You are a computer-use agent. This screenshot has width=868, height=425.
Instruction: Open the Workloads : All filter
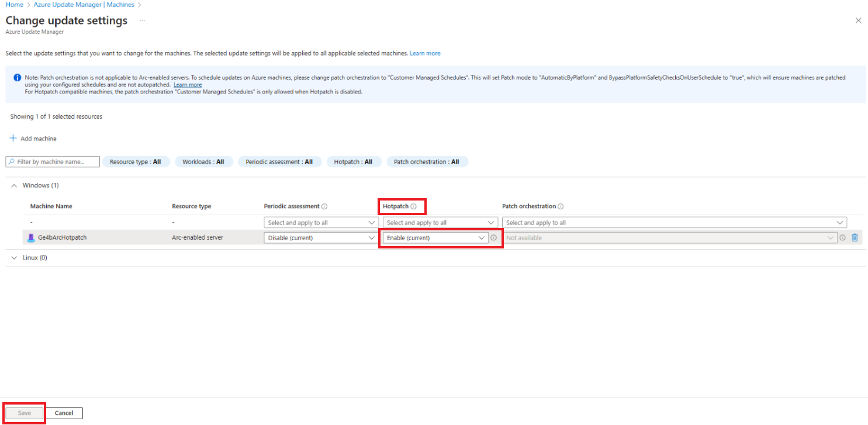[x=203, y=162]
